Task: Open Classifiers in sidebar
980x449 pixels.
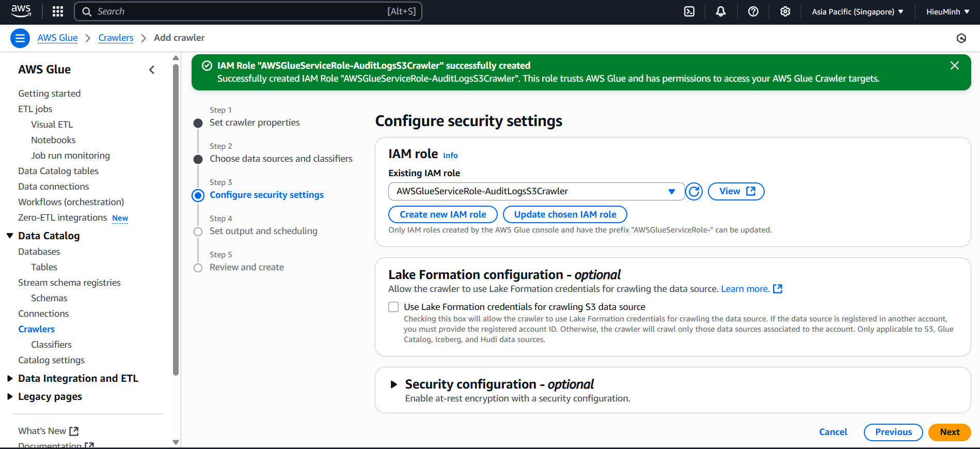Action: point(51,345)
